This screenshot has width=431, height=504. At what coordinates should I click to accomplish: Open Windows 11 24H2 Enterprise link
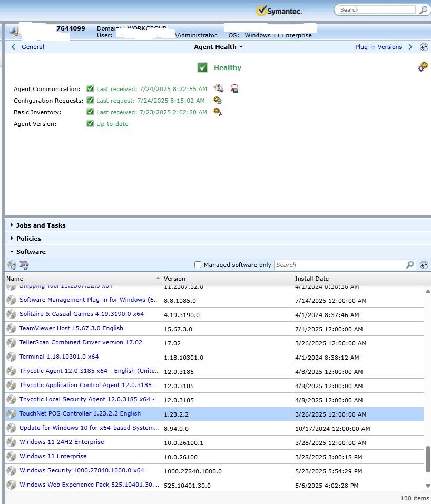(x=62, y=442)
